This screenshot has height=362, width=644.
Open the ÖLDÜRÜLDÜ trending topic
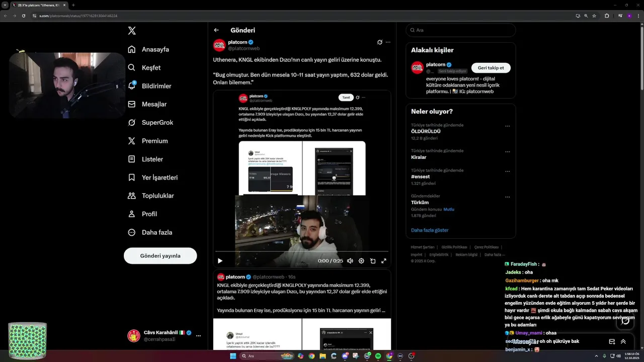tap(426, 131)
